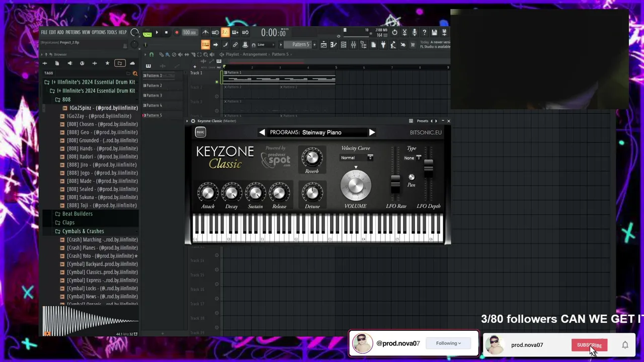Click the tempo 100.000 field

(189, 33)
